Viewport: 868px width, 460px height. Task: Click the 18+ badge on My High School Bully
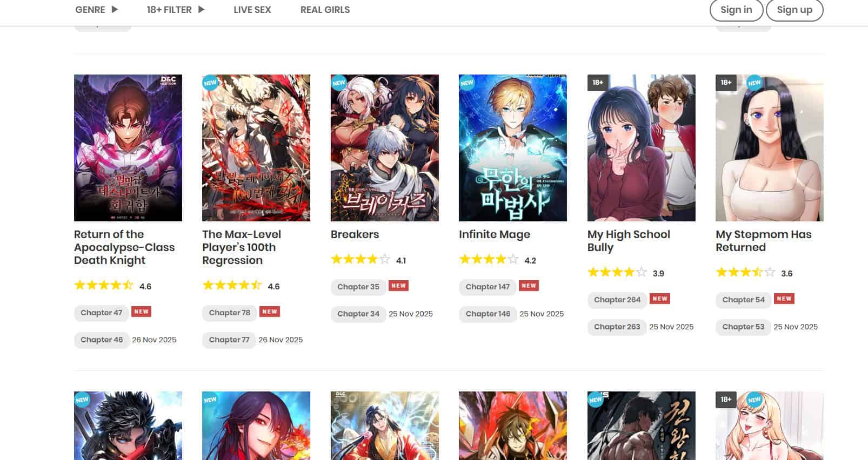click(x=597, y=83)
